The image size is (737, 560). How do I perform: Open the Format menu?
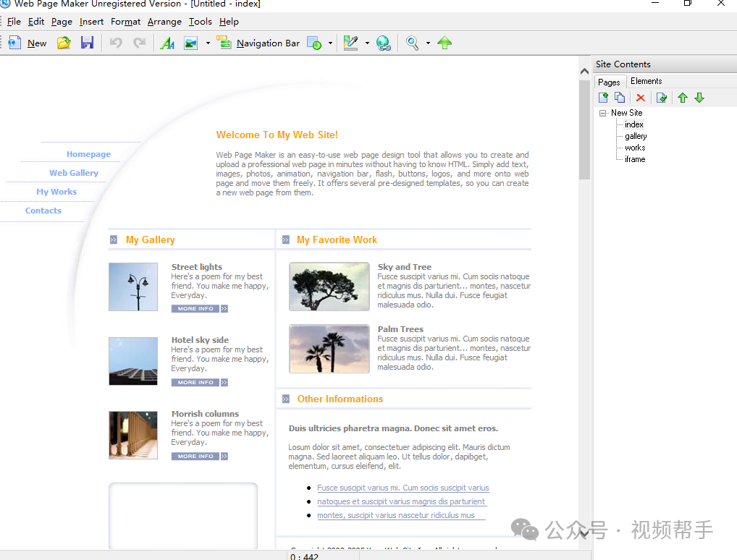click(x=125, y=22)
